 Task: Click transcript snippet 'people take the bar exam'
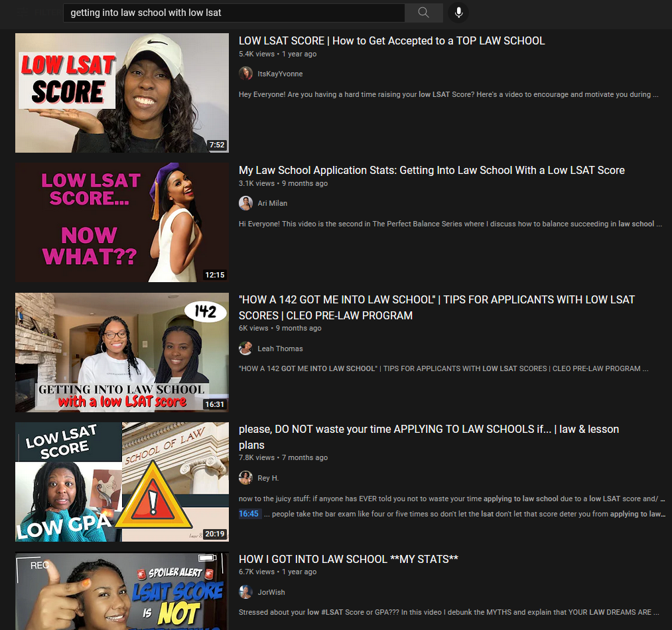click(465, 514)
